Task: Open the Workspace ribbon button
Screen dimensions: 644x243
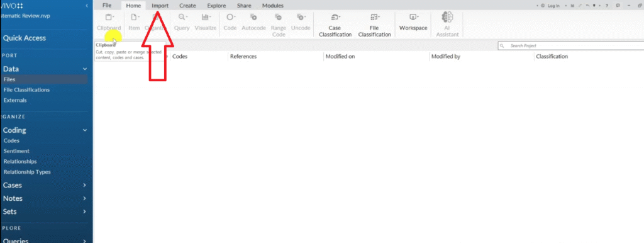Action: tap(413, 23)
